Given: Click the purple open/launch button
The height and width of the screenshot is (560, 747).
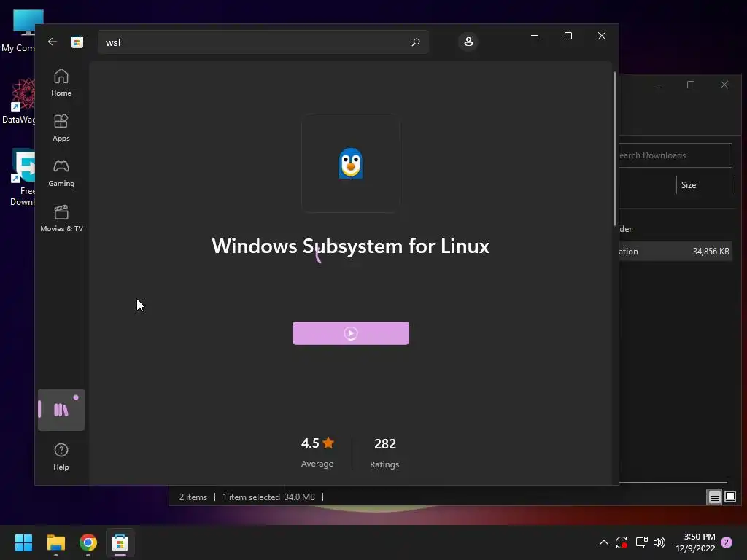Looking at the screenshot, I should pos(351,333).
